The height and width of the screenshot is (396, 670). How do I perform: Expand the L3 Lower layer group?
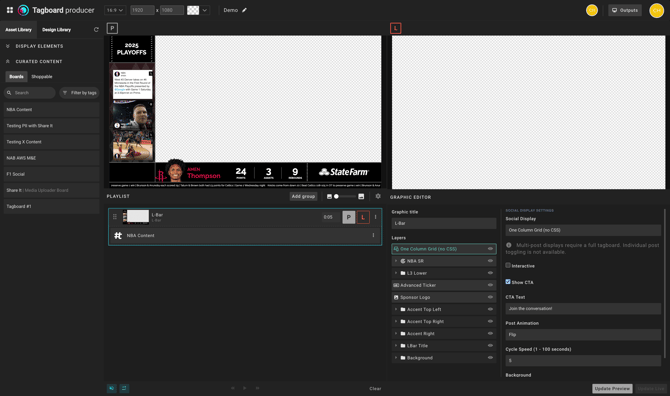click(x=396, y=273)
